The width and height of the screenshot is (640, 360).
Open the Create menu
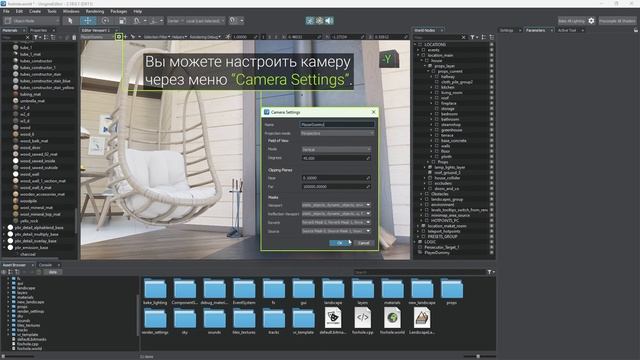[x=35, y=11]
